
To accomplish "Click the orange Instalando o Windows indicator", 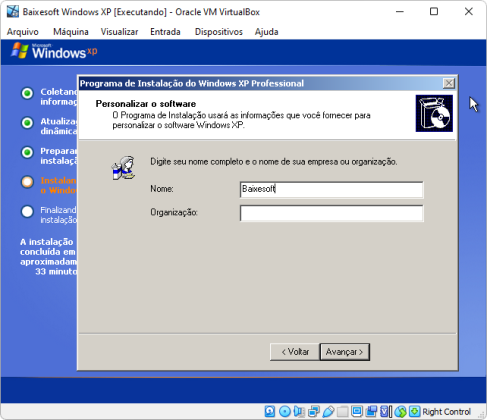I will point(27,182).
